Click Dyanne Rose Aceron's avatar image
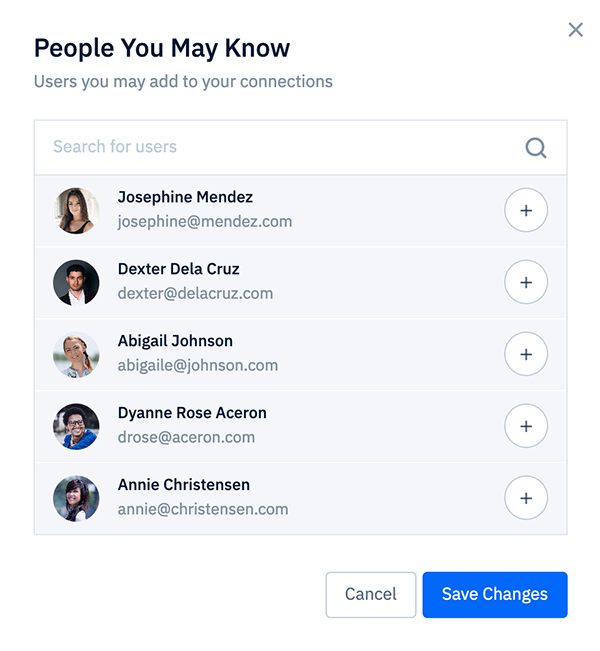The image size is (600, 651). point(76,427)
